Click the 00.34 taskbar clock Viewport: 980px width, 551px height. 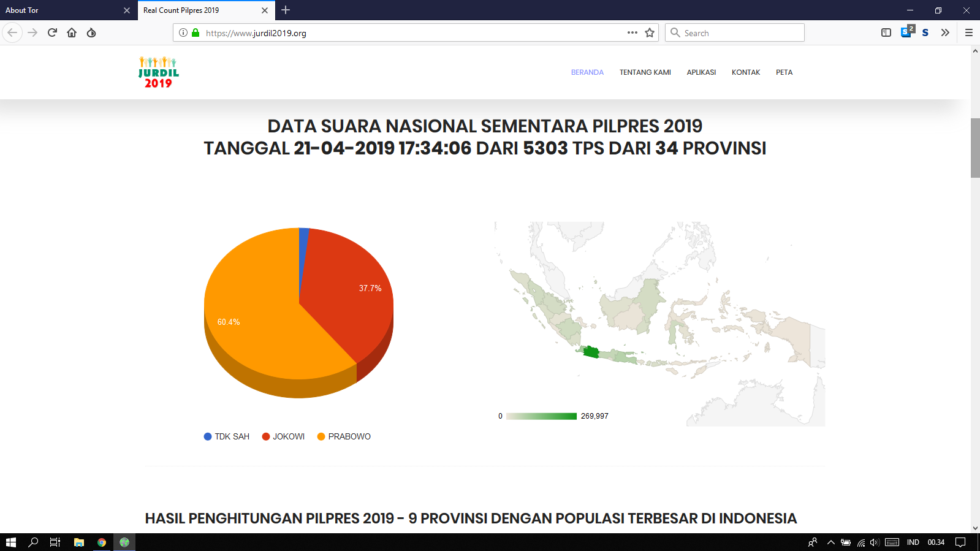coord(936,542)
